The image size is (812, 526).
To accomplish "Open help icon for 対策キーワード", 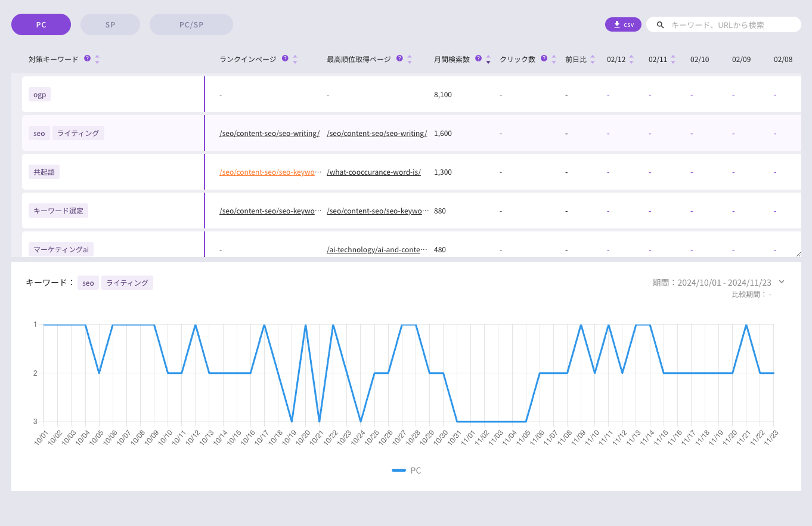I will tap(88, 58).
